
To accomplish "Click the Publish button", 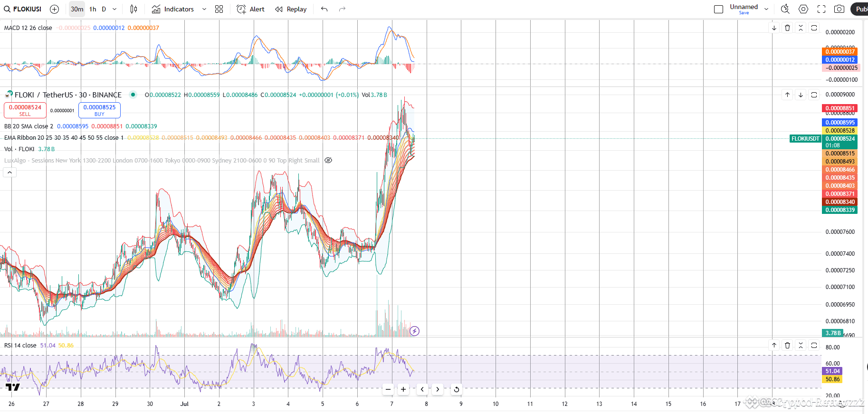I will 860,9.
